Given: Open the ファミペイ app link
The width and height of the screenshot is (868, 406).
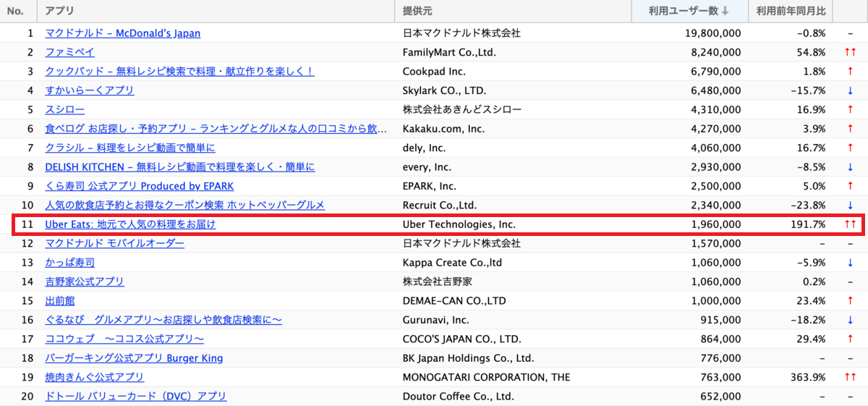Looking at the screenshot, I should click(x=69, y=52).
